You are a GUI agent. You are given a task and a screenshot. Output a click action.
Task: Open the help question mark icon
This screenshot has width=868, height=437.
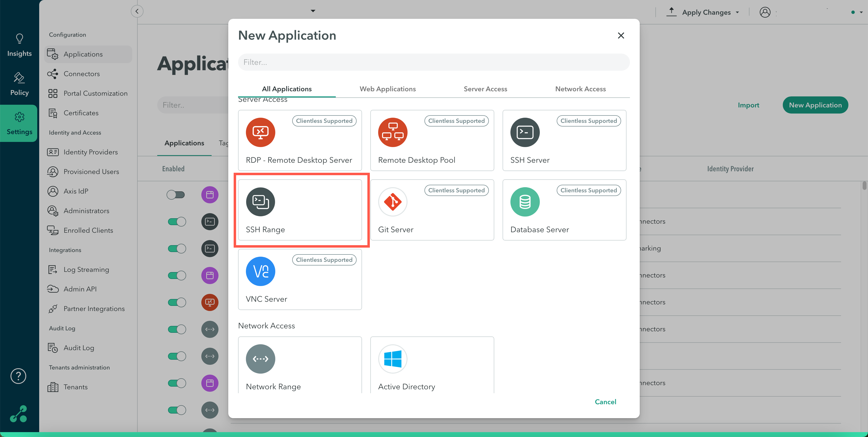tap(18, 376)
